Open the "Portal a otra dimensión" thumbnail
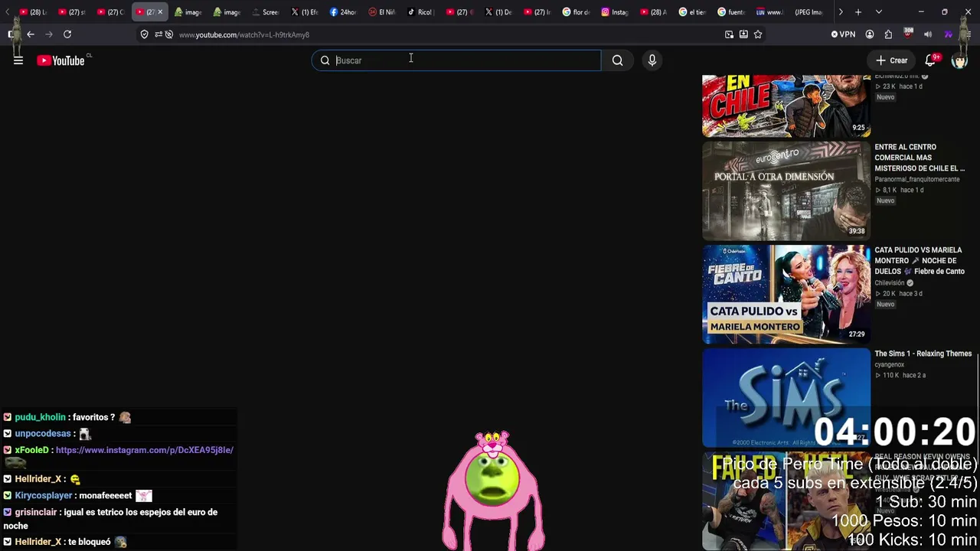Viewport: 980px width, 551px height. 786,191
